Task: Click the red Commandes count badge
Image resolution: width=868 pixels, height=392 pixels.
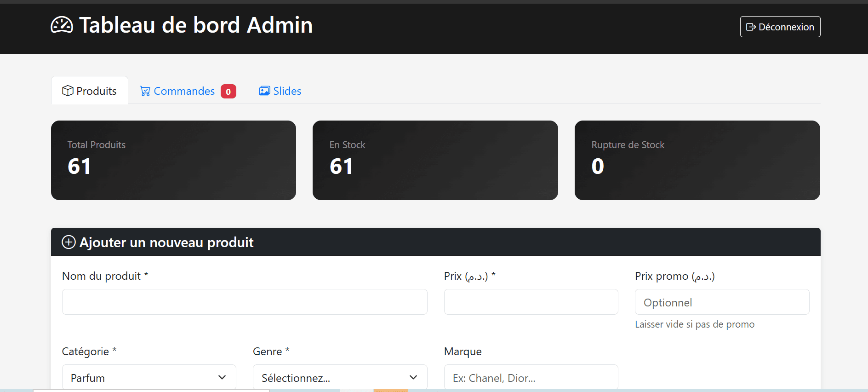Action: click(x=228, y=91)
